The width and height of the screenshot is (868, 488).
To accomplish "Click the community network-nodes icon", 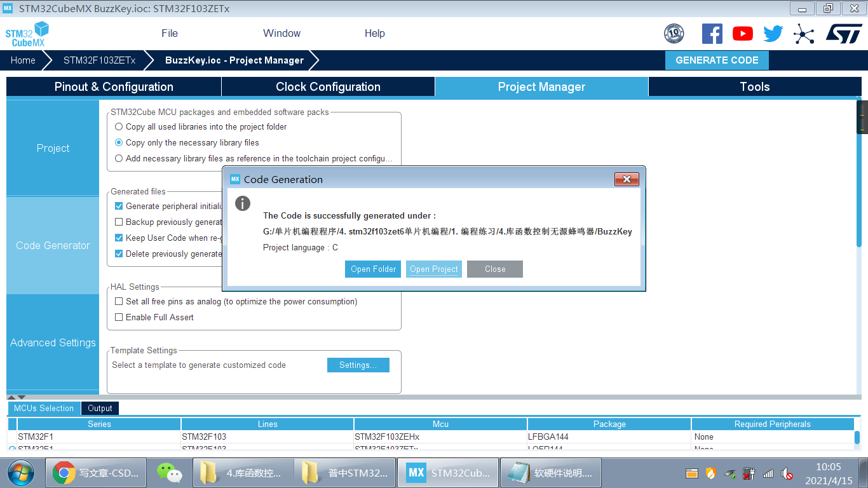I will coord(804,34).
